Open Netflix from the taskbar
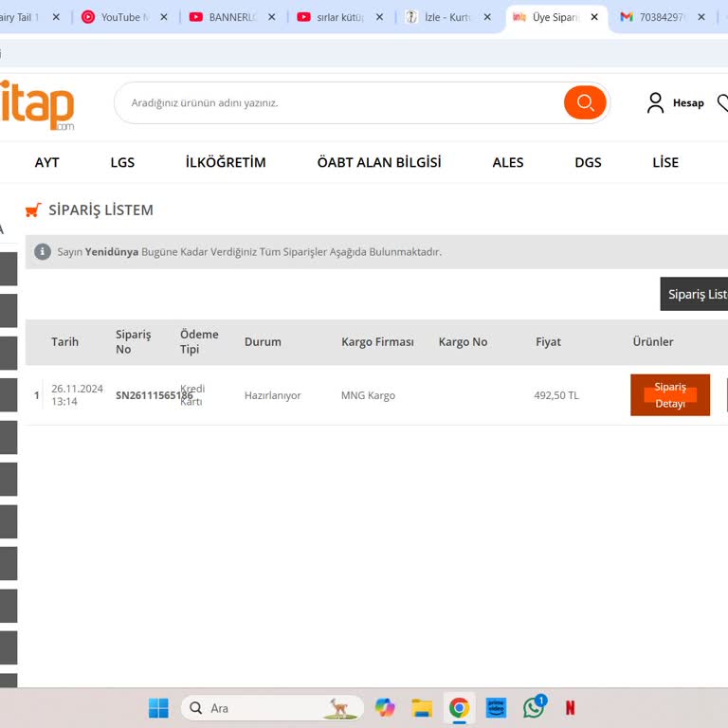728x728 pixels. (570, 708)
